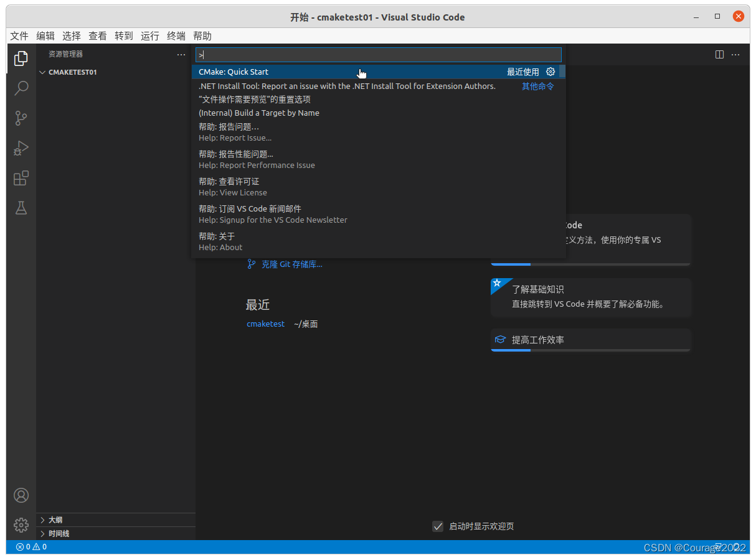This screenshot has height=560, width=756.
Task: Select 文件操作需要预览 reset option command
Action: pyautogui.click(x=376, y=100)
